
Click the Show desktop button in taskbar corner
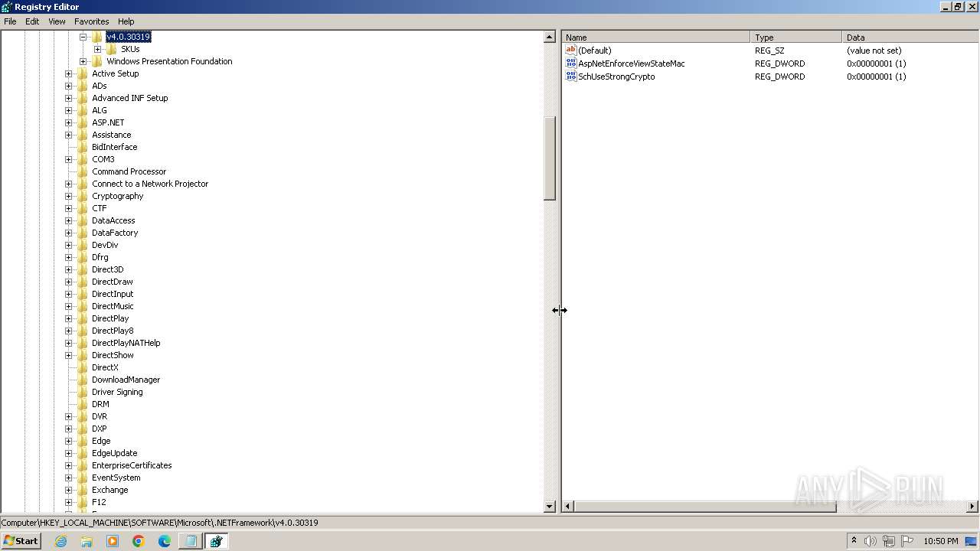971,541
